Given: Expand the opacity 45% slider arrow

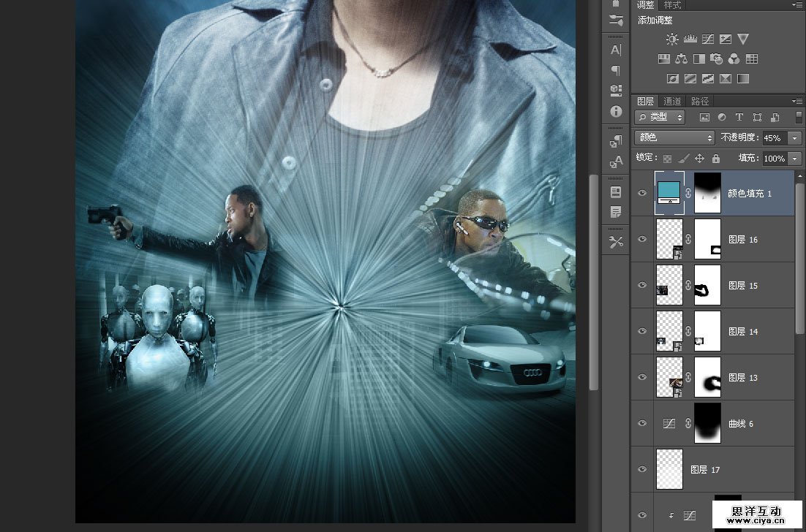Looking at the screenshot, I should [795, 137].
